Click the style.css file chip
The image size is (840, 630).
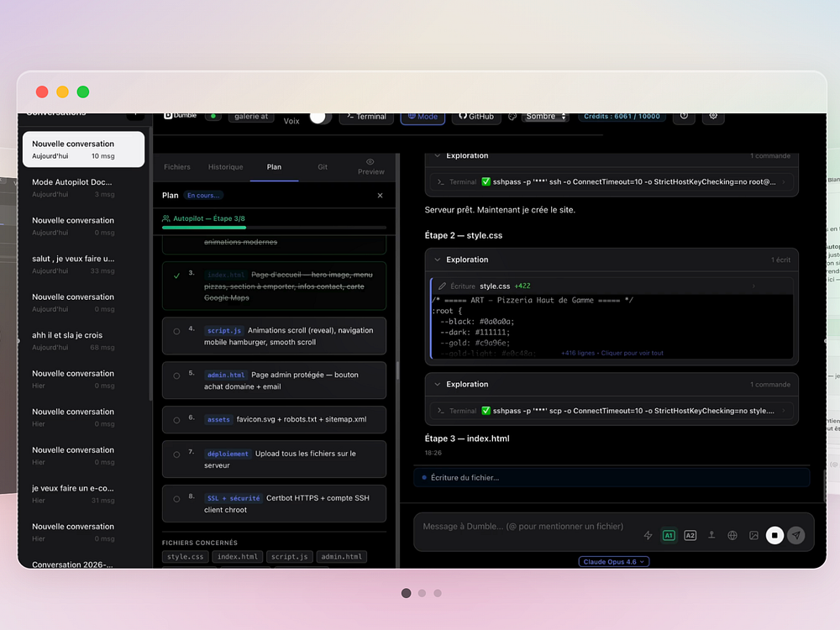click(x=185, y=557)
